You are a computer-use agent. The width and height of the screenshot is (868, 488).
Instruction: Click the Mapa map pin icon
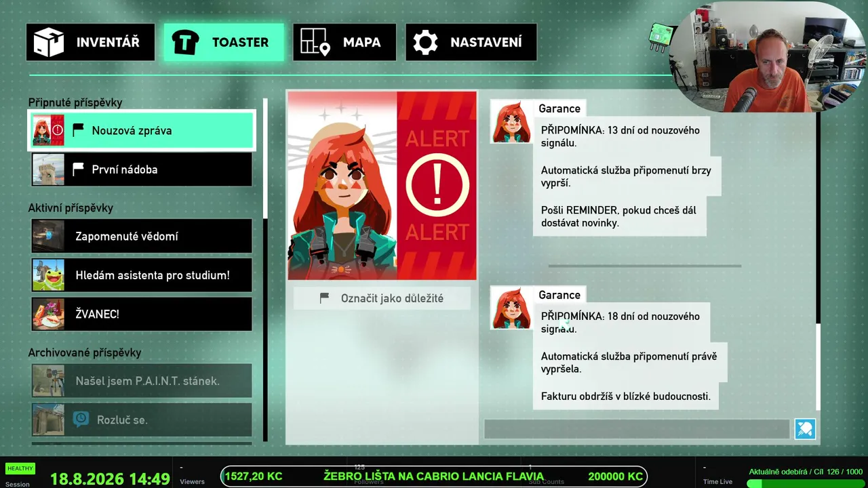[315, 42]
